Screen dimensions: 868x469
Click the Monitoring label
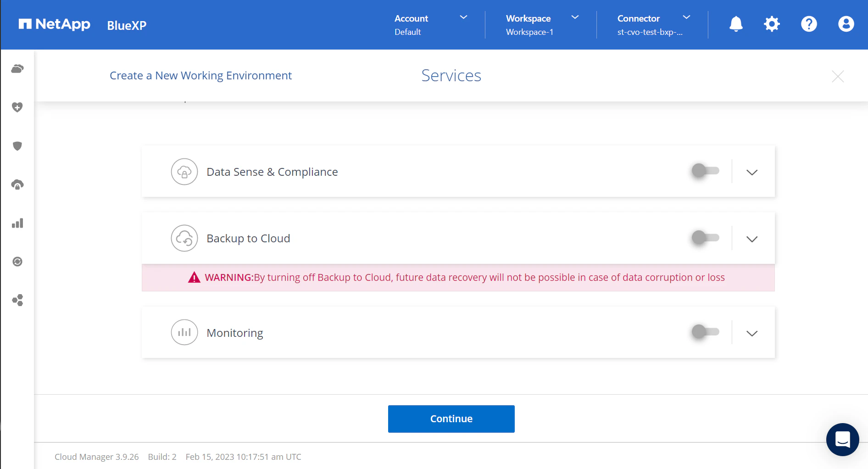[x=235, y=333]
